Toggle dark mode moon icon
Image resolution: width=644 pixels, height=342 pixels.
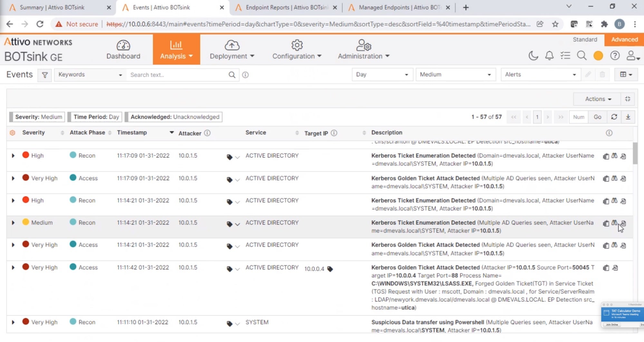[x=533, y=56]
